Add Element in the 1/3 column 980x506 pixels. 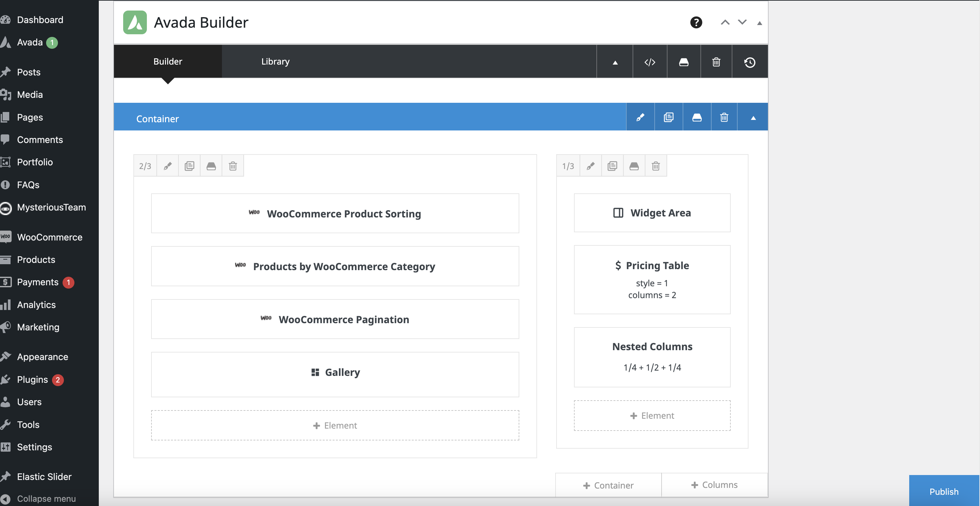point(652,415)
